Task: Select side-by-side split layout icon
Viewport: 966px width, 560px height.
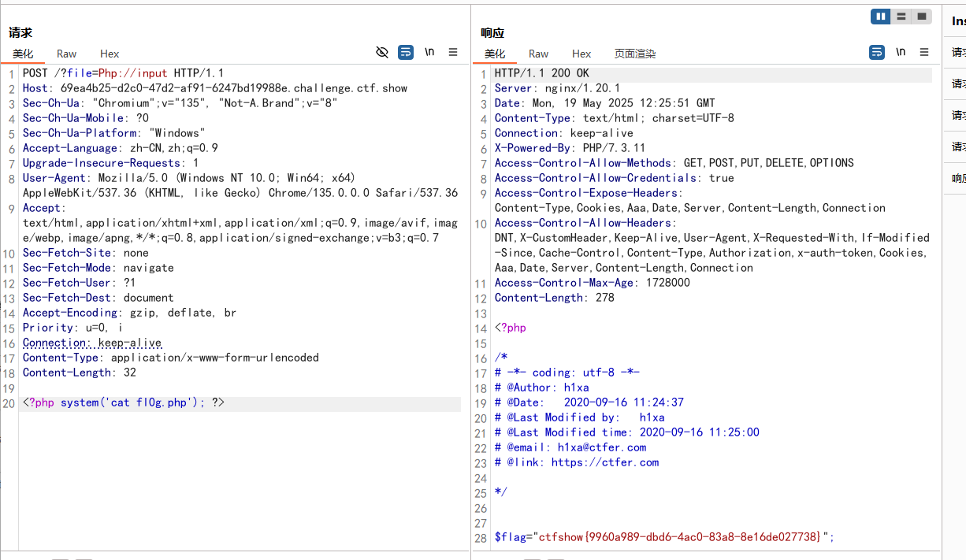Action: 881,17
